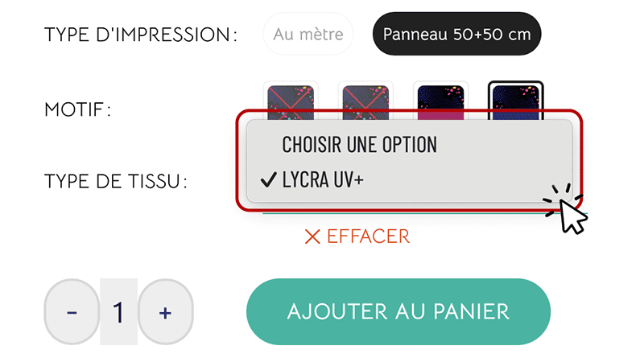Click the checkmark beside Lycra UV+
This screenshot has width=644, height=362.
click(268, 179)
